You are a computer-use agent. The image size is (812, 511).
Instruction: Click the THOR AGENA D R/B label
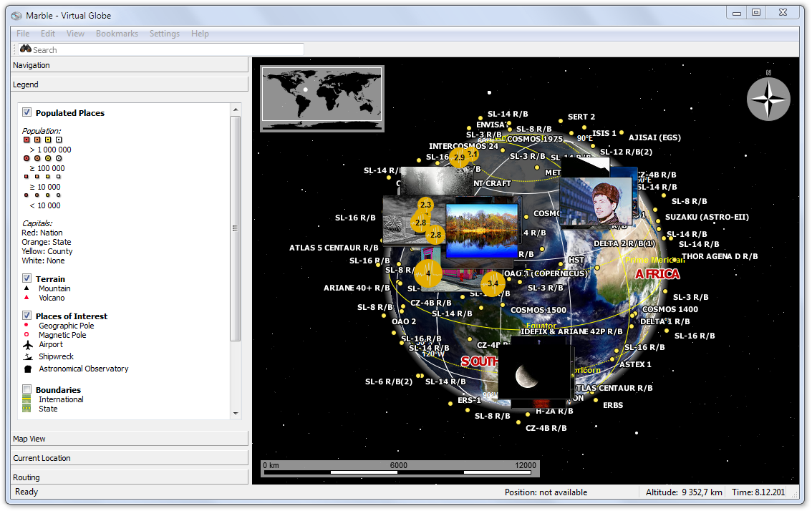coord(720,256)
